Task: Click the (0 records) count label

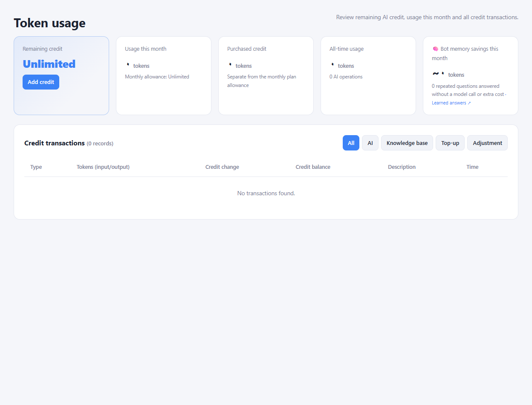Action: [x=100, y=143]
